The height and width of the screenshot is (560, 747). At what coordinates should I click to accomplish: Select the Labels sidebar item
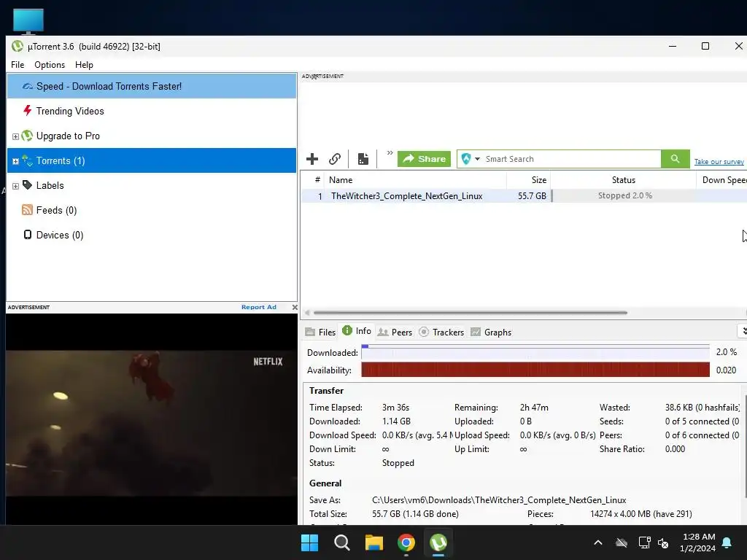click(50, 185)
